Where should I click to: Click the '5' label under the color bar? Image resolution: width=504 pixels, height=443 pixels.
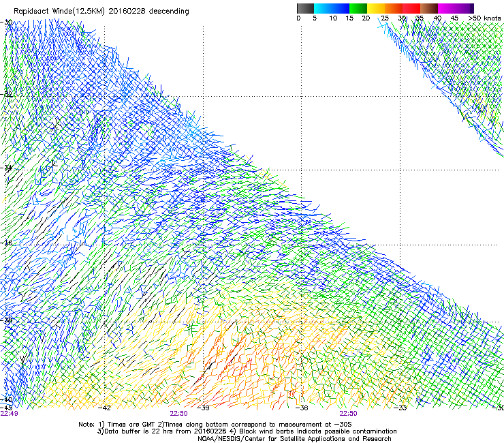(x=315, y=18)
